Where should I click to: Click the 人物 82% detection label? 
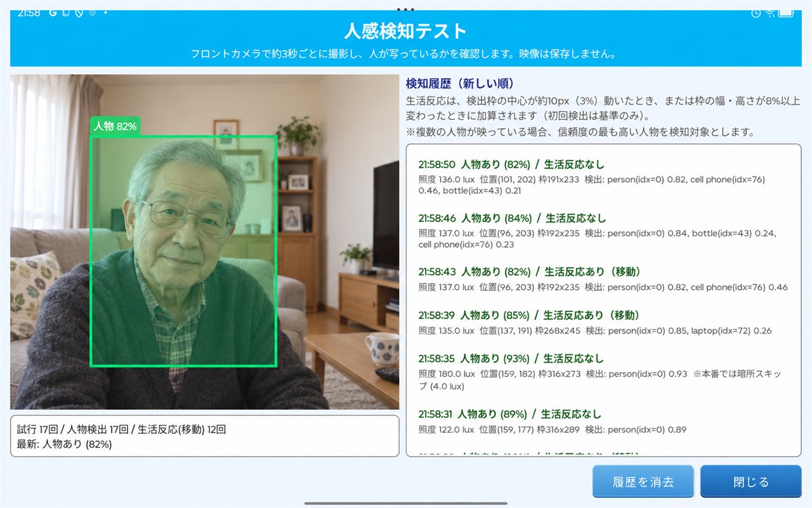click(x=115, y=126)
